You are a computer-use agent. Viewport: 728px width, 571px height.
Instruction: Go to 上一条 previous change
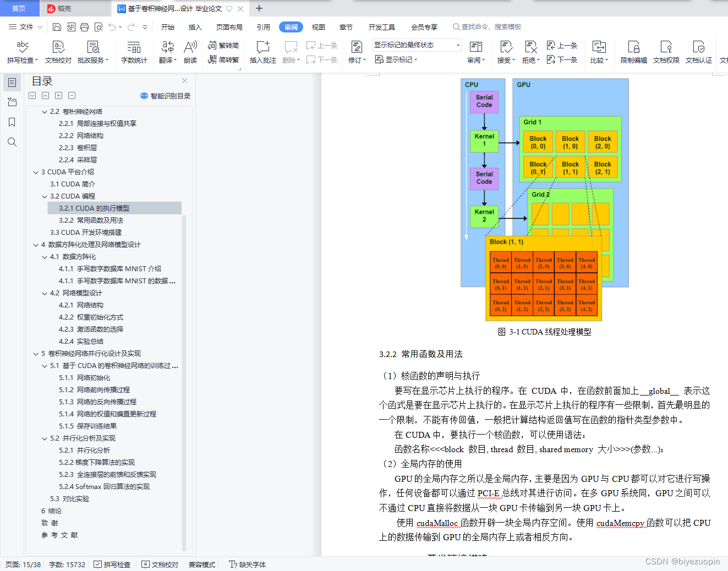(x=562, y=45)
